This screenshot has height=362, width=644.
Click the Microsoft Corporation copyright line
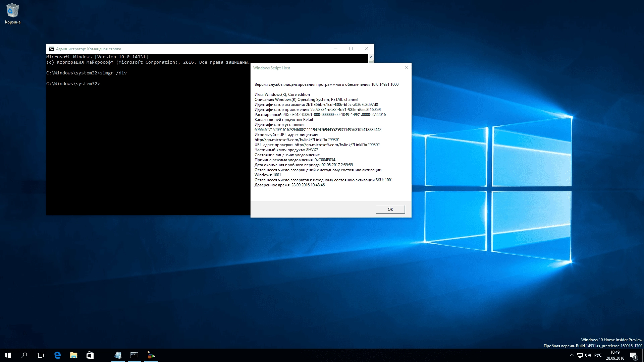click(x=148, y=62)
